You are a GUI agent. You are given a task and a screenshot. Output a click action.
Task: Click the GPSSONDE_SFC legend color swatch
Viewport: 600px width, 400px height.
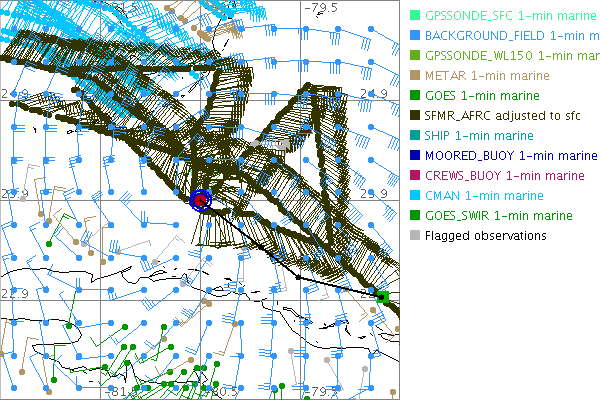coord(415,16)
